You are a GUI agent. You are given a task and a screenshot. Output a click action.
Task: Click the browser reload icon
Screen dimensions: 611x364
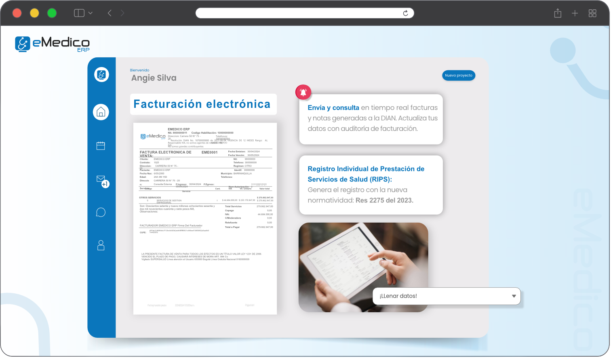[x=406, y=13]
